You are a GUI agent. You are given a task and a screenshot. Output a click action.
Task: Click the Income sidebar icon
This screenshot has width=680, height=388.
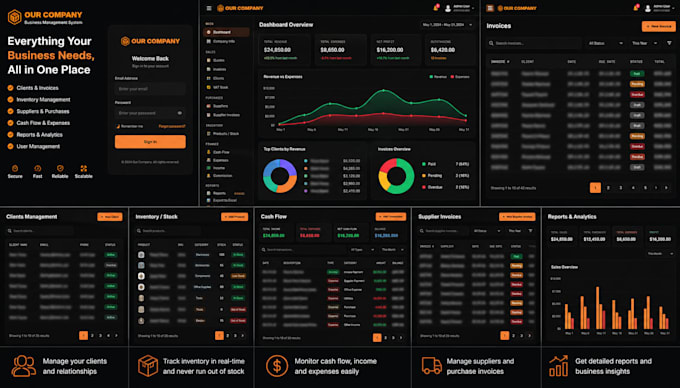[x=209, y=168]
